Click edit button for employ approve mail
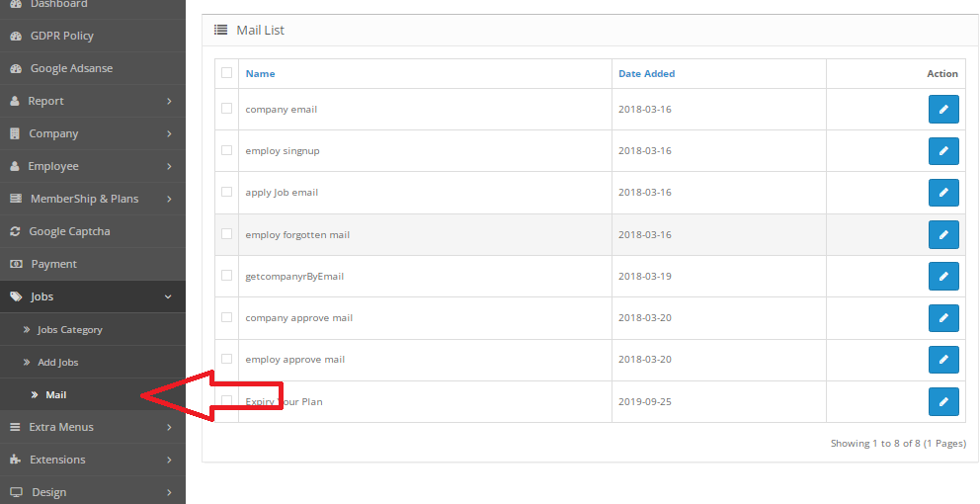 tap(943, 360)
